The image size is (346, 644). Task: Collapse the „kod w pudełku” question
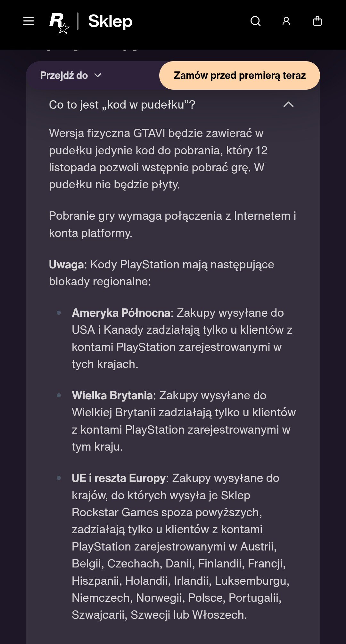click(171, 105)
